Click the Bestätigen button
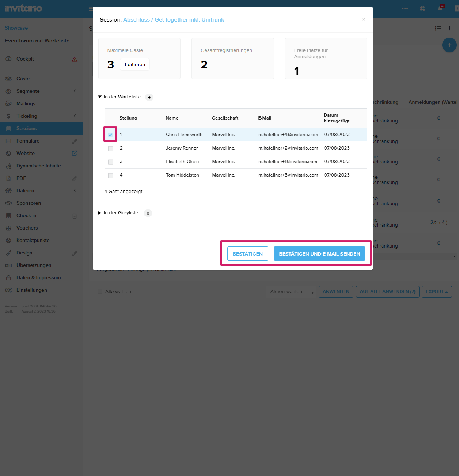This screenshot has width=459, height=476. pyautogui.click(x=247, y=254)
